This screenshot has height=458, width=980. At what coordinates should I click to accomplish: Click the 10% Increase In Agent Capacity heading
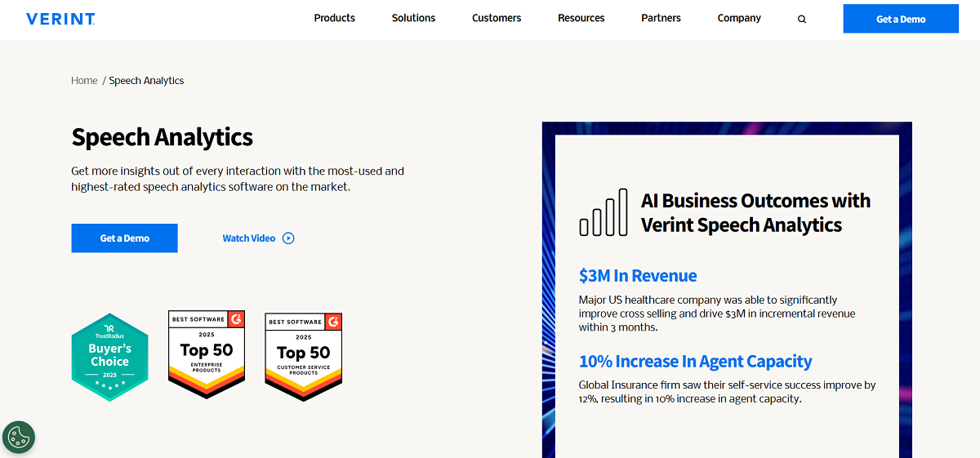click(695, 362)
